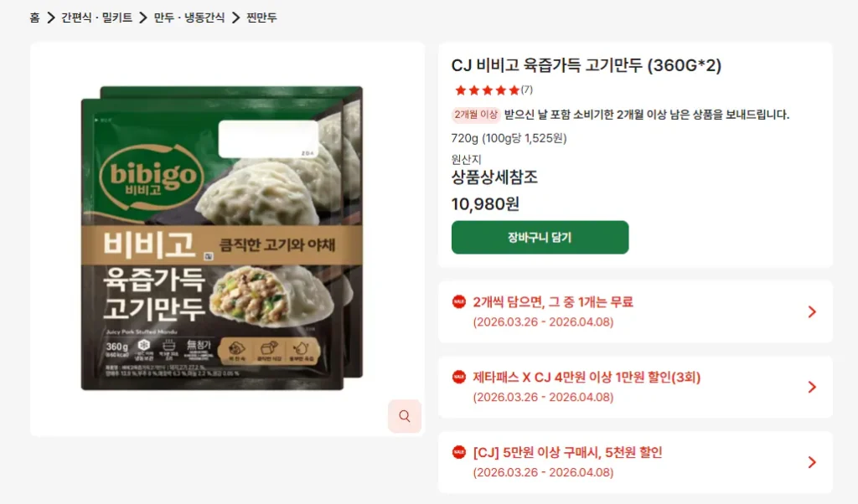Open the 제타패스 X CJ discount chevron arrow

pos(812,387)
